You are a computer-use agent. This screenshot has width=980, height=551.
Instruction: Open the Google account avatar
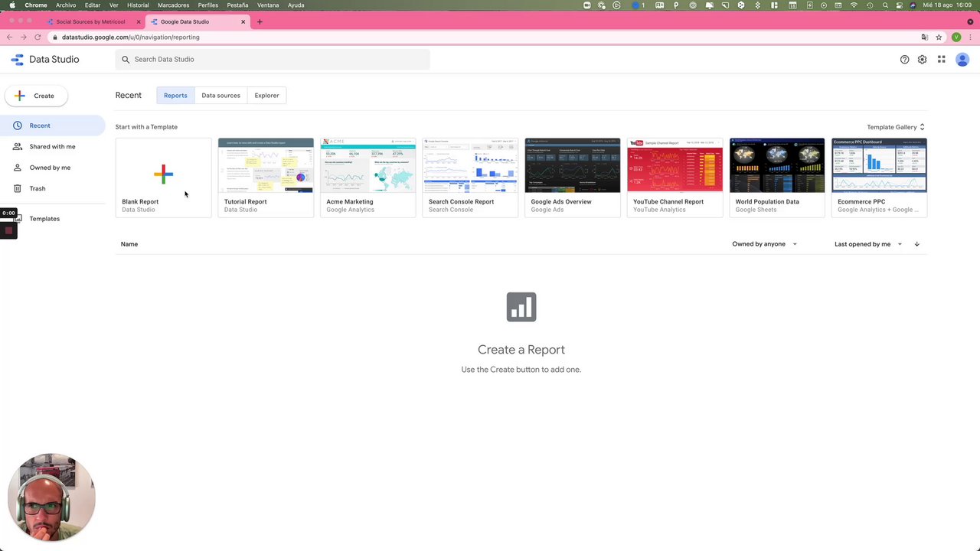(x=962, y=60)
